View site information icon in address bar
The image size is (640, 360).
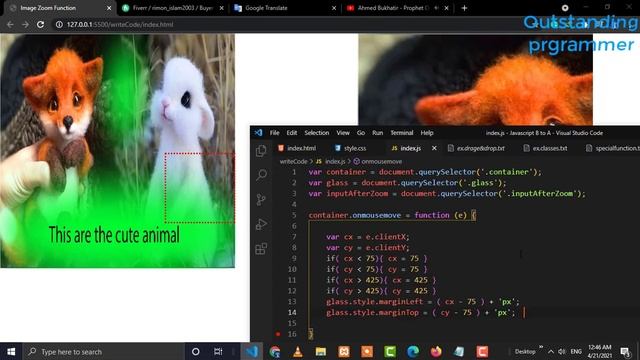(59, 24)
